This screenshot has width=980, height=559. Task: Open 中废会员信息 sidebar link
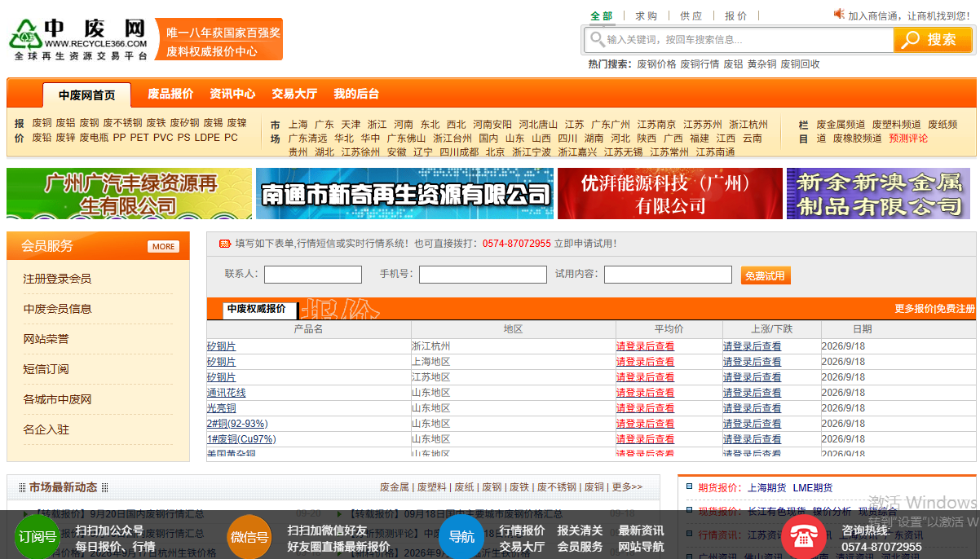point(57,309)
